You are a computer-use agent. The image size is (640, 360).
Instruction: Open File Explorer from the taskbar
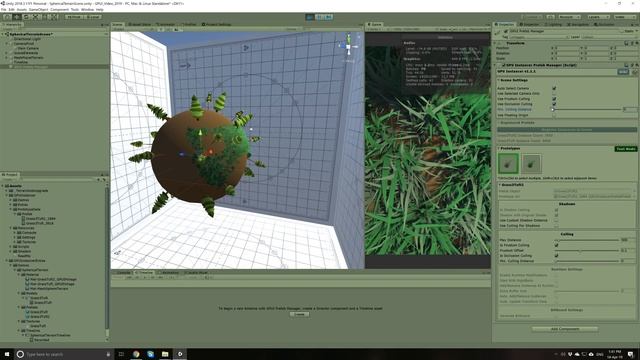click(x=165, y=354)
